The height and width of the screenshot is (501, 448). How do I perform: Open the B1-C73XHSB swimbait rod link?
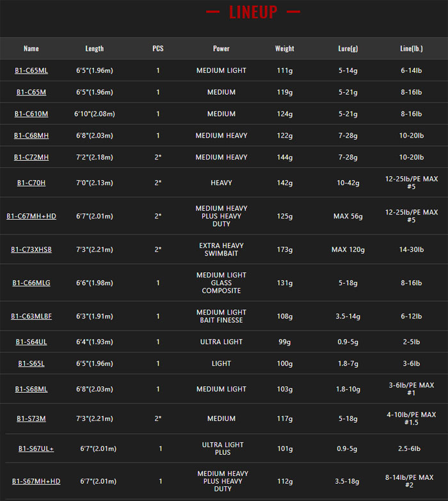click(31, 250)
